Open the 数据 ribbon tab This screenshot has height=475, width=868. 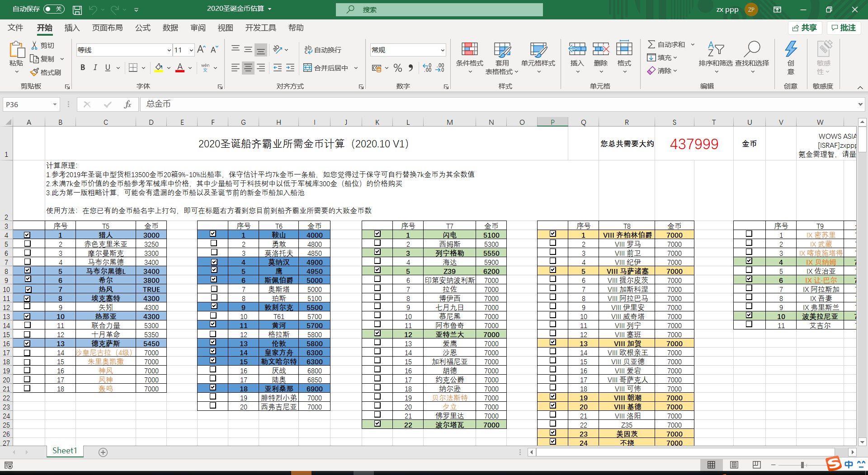click(170, 28)
